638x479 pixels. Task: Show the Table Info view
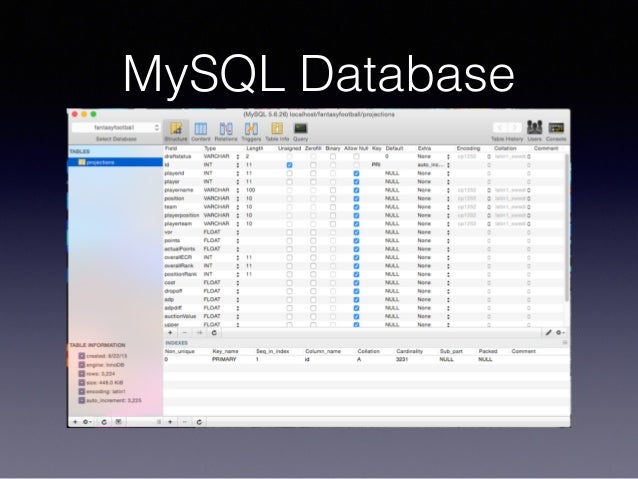coord(277,131)
